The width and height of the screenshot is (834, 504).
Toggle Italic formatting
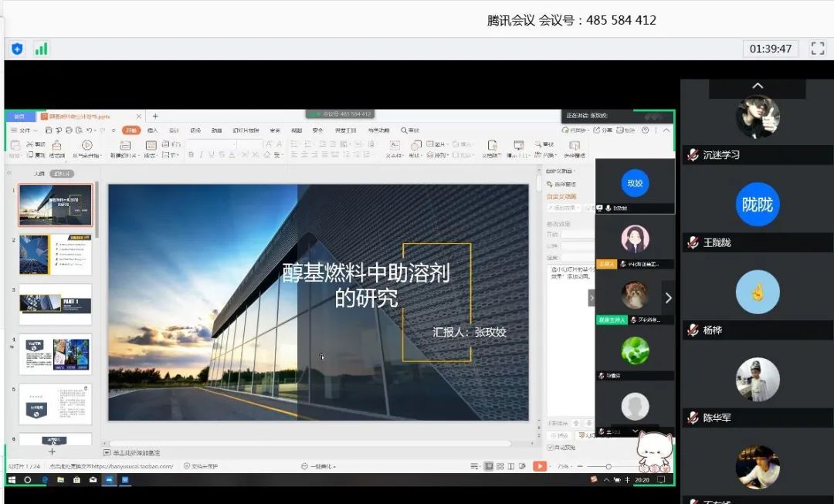coord(201,154)
